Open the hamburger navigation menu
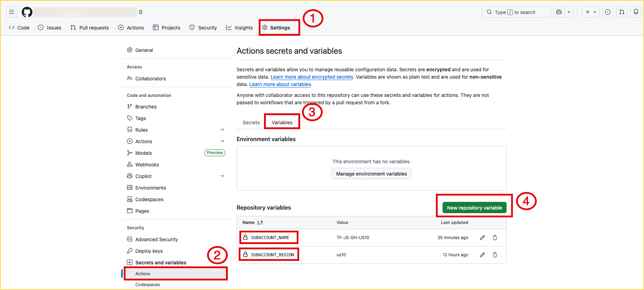The width and height of the screenshot is (644, 290). [x=12, y=12]
